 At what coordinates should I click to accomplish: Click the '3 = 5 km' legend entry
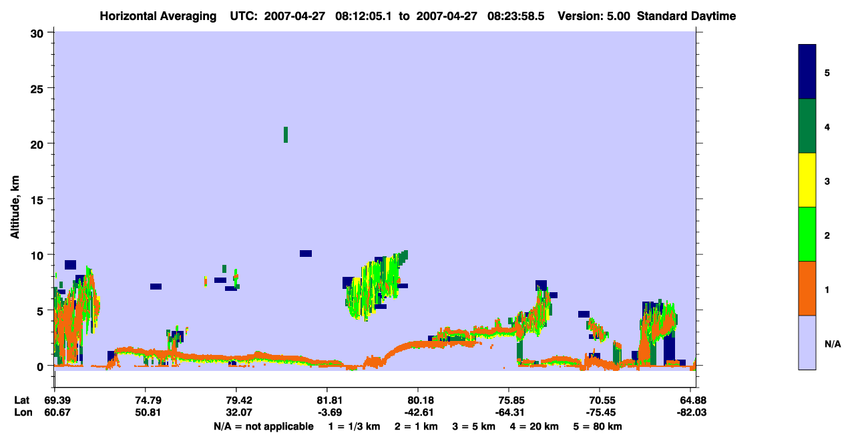[473, 426]
